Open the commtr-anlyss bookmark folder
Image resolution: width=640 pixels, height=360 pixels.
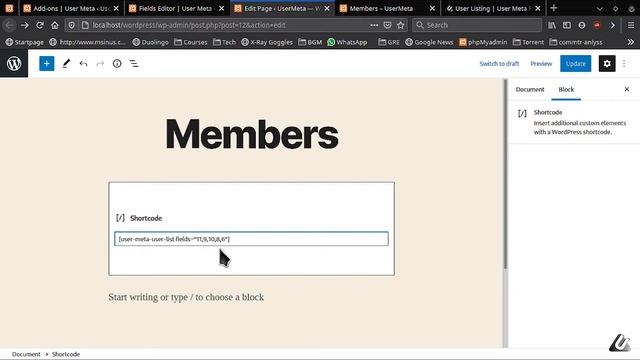[x=576, y=42]
